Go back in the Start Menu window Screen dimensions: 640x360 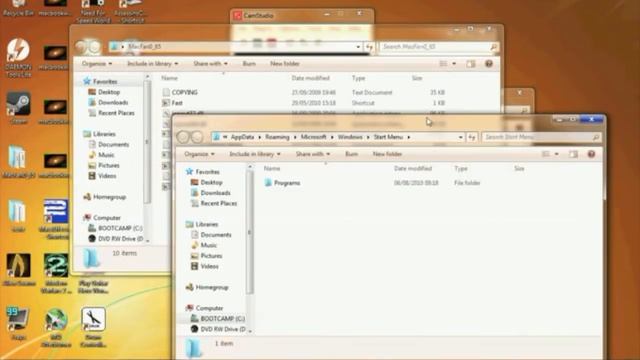pyautogui.click(x=183, y=137)
